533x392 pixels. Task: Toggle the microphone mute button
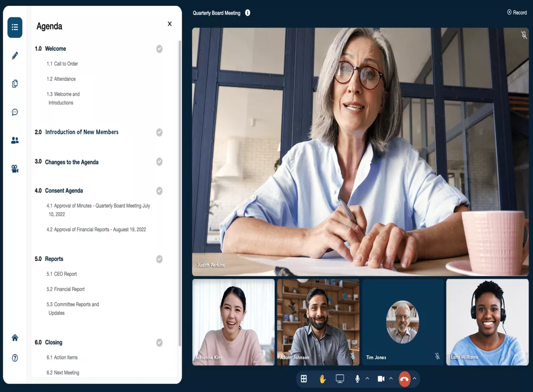coord(358,378)
